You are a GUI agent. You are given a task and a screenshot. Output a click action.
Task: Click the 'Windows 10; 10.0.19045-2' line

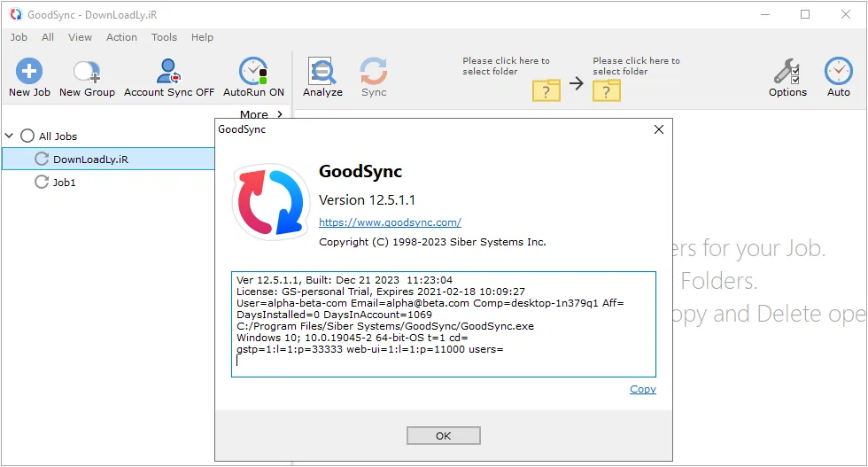(x=353, y=338)
